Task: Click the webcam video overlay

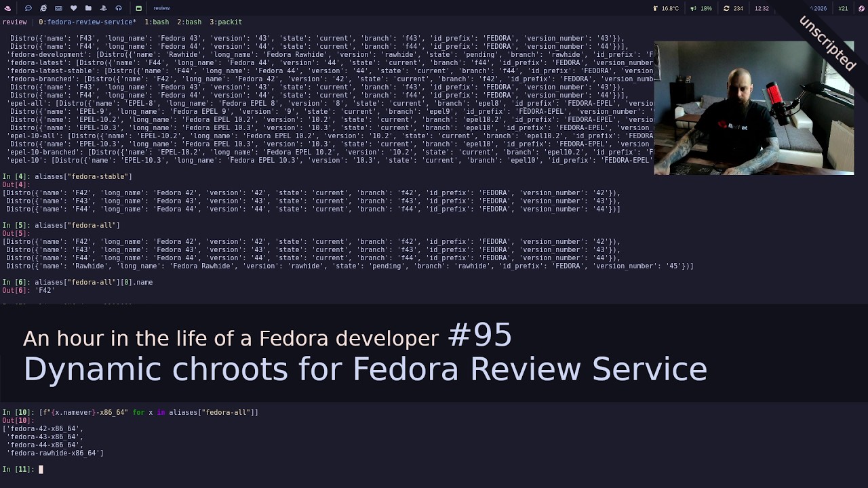Action: [x=753, y=108]
